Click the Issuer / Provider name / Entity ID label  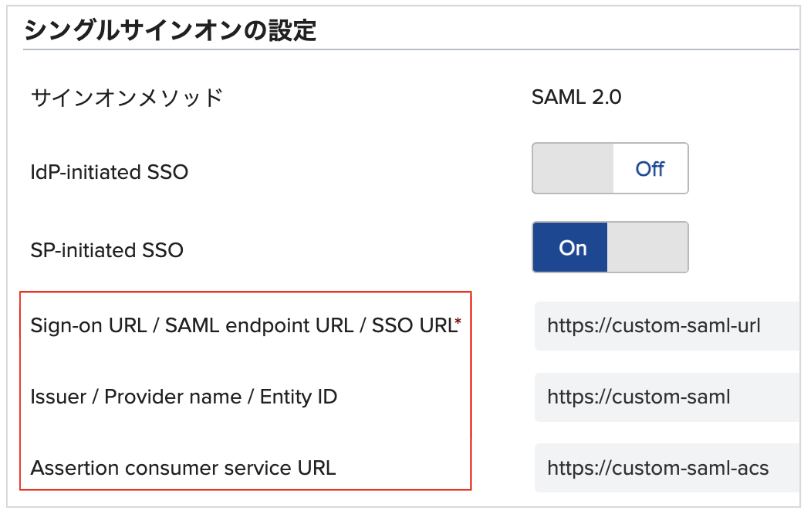pos(184,397)
